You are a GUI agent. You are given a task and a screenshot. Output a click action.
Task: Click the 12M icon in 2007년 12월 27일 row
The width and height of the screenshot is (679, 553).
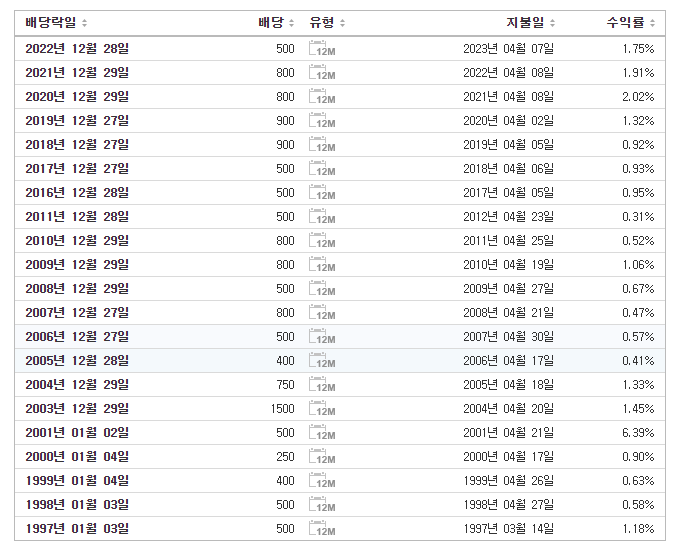(x=322, y=313)
